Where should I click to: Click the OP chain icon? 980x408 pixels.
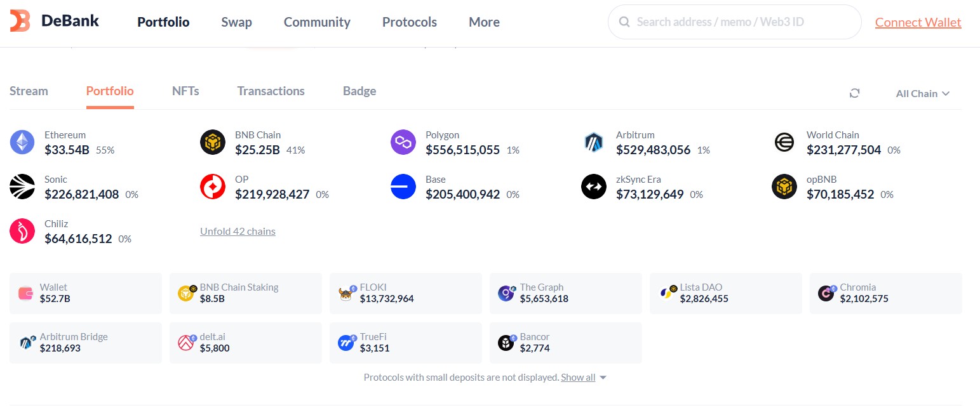pos(213,187)
